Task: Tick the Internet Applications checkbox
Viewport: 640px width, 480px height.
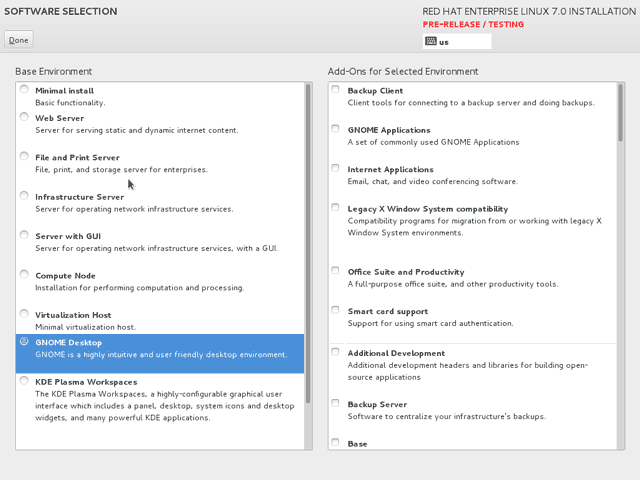Action: 335,168
